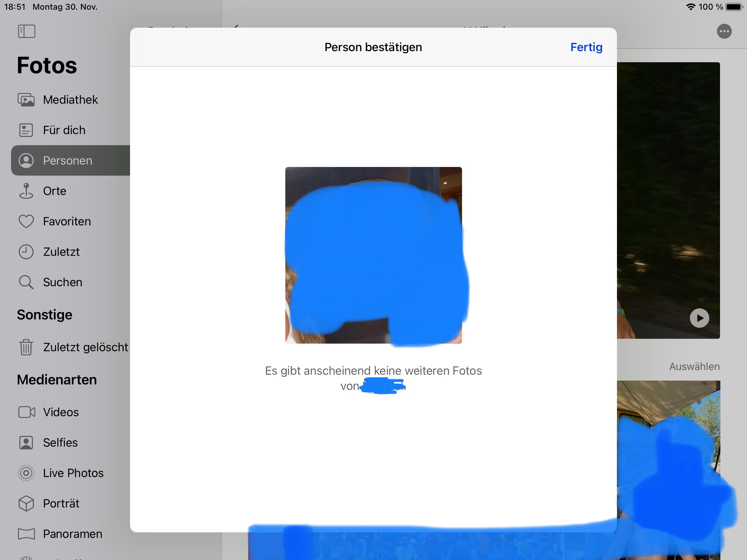
Task: Select the Orte pin icon
Action: click(26, 191)
